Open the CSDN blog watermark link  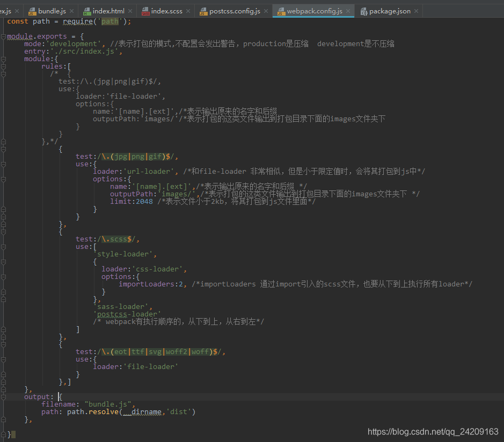click(434, 431)
